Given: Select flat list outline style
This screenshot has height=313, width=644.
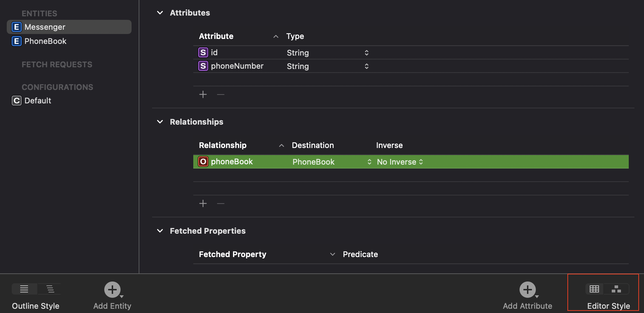Looking at the screenshot, I should (24, 289).
